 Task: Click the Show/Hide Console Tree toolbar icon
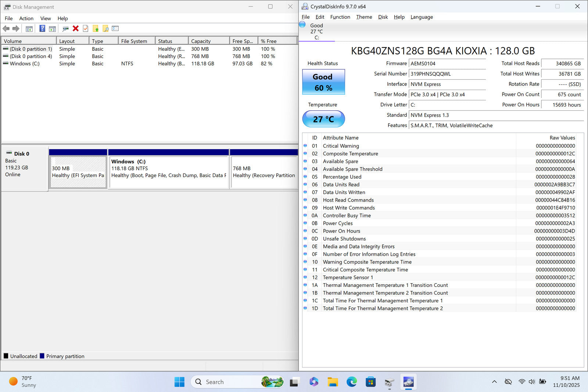click(29, 29)
